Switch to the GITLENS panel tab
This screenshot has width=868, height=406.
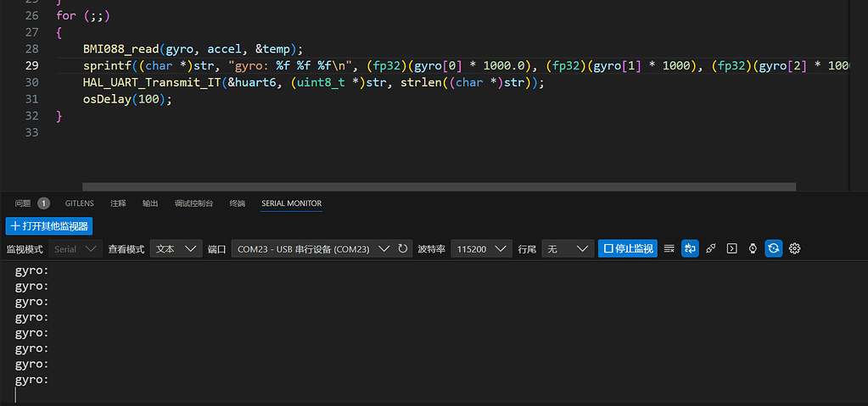coord(80,203)
